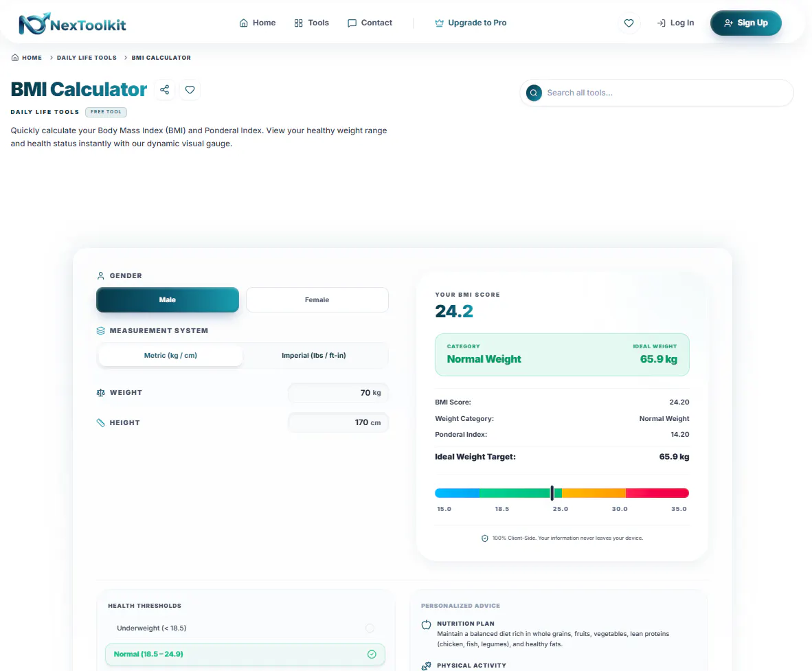Click the 18.5 gauge label
Viewport: 812px width, 671px height.
[x=501, y=509]
